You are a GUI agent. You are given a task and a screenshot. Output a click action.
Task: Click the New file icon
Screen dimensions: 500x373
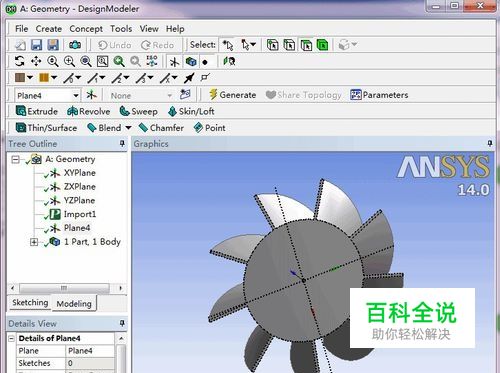(x=20, y=45)
